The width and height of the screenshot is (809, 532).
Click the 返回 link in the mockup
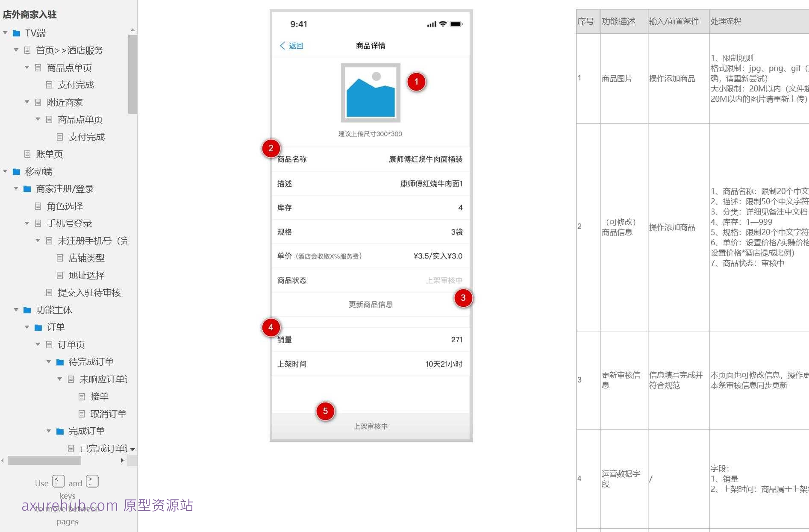(x=295, y=45)
